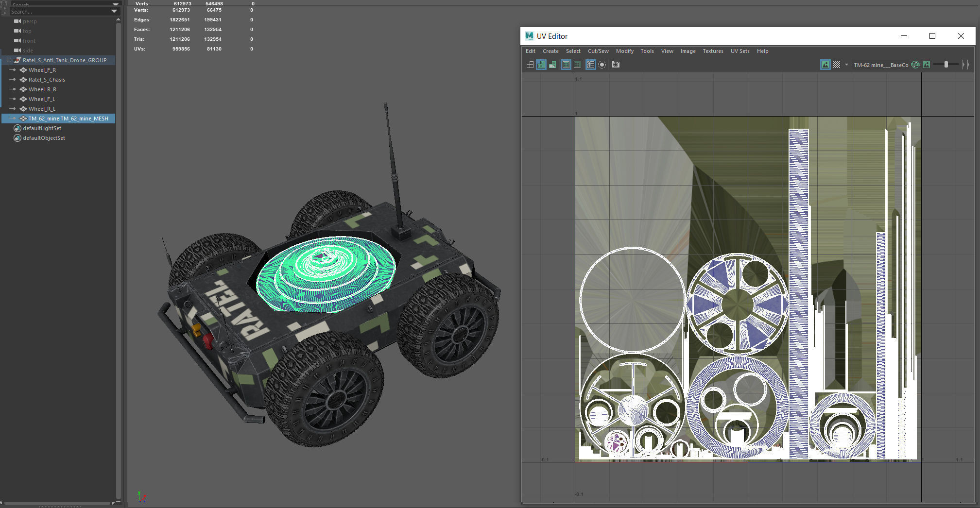
Task: Collapse the UV Editor toolbar handle
Action: (x=965, y=65)
